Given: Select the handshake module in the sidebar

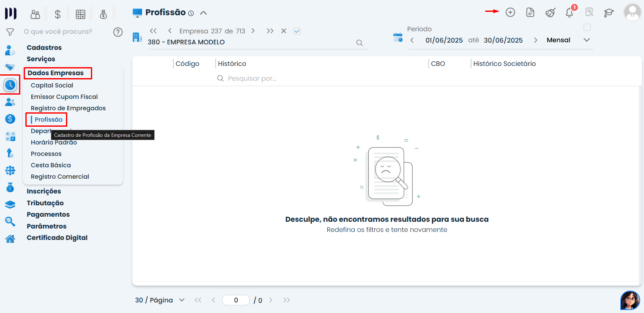Looking at the screenshot, I should point(10,67).
